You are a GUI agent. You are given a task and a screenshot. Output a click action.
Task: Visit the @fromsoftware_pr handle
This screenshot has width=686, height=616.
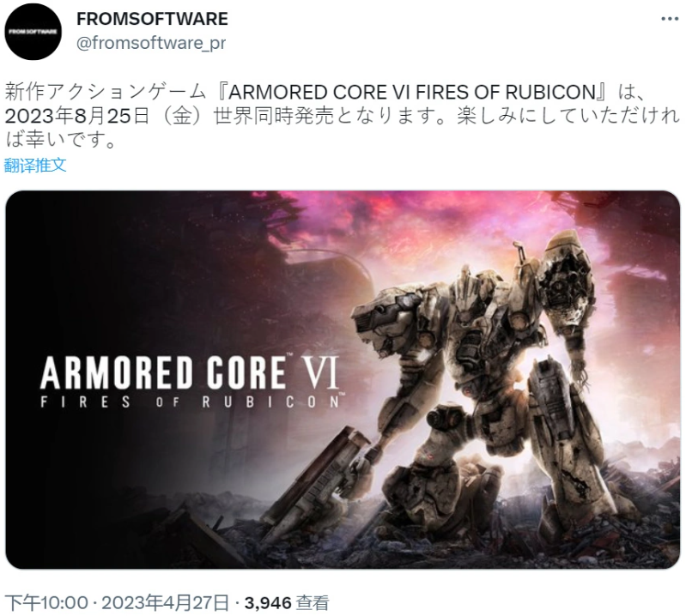(151, 43)
